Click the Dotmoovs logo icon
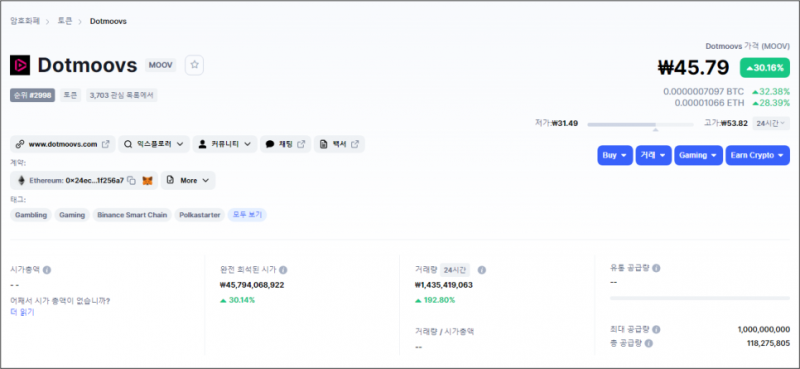Screen dimensions: 800x369 (x=20, y=65)
